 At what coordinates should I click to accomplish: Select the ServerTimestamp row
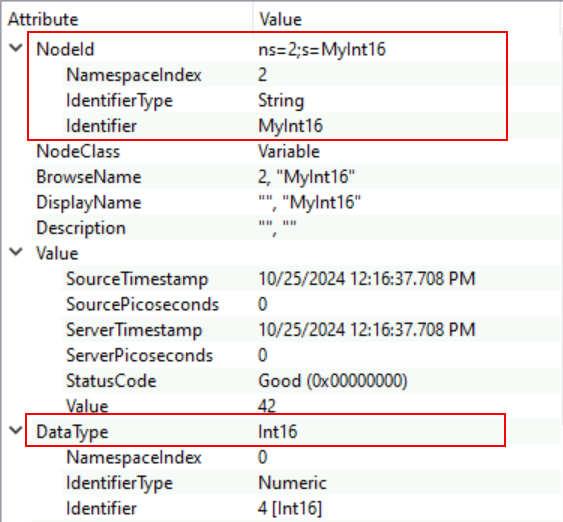point(312,330)
